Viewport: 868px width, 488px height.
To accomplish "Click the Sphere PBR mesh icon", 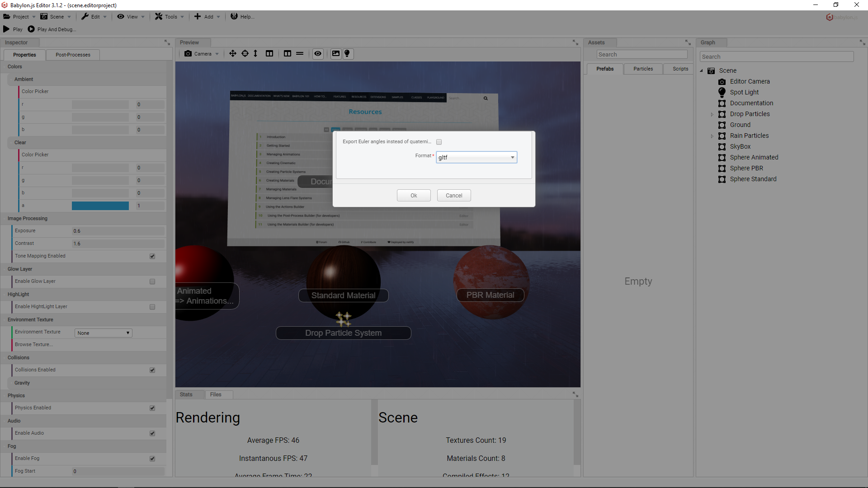I will tap(722, 169).
